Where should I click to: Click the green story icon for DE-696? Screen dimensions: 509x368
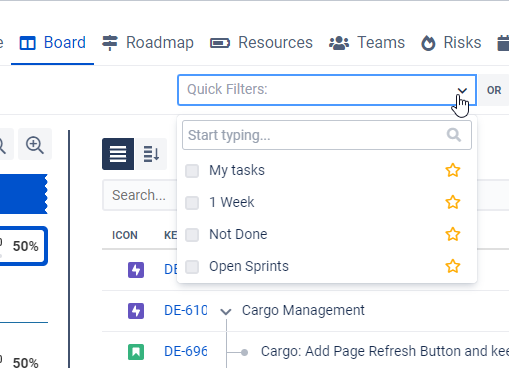point(136,352)
